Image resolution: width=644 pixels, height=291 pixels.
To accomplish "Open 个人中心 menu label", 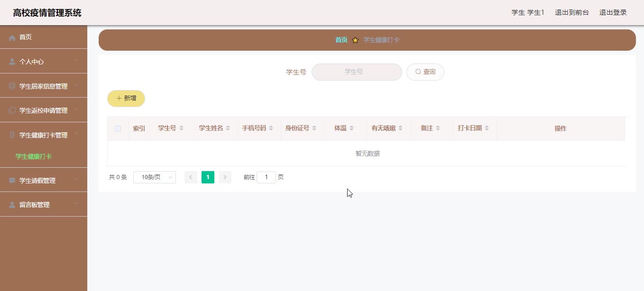I will click(31, 62).
